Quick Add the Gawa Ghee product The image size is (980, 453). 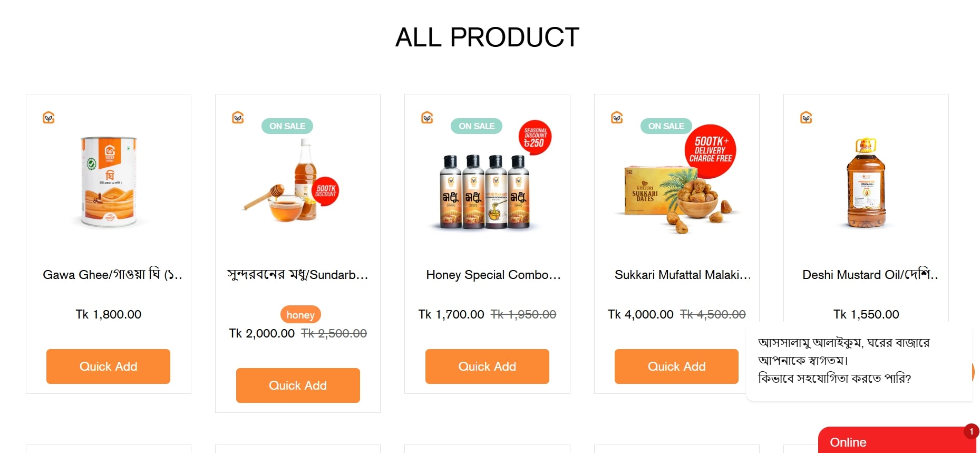click(108, 367)
